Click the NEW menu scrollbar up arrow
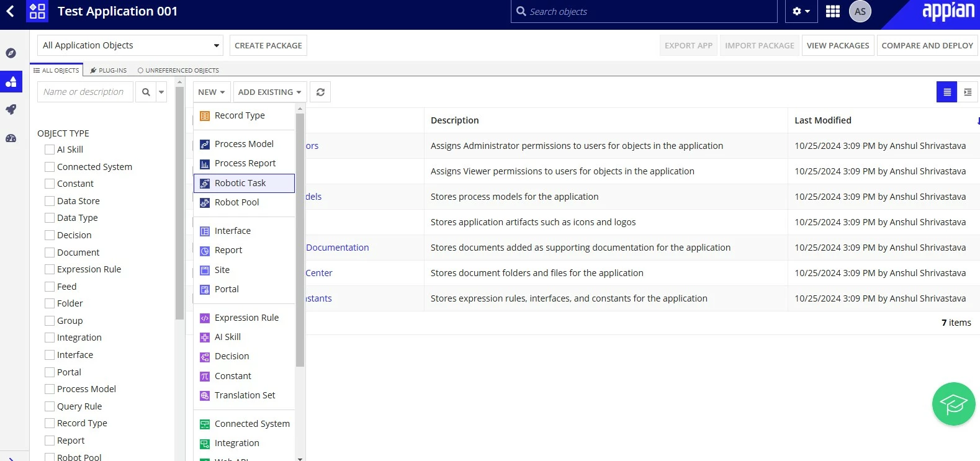 (300, 109)
